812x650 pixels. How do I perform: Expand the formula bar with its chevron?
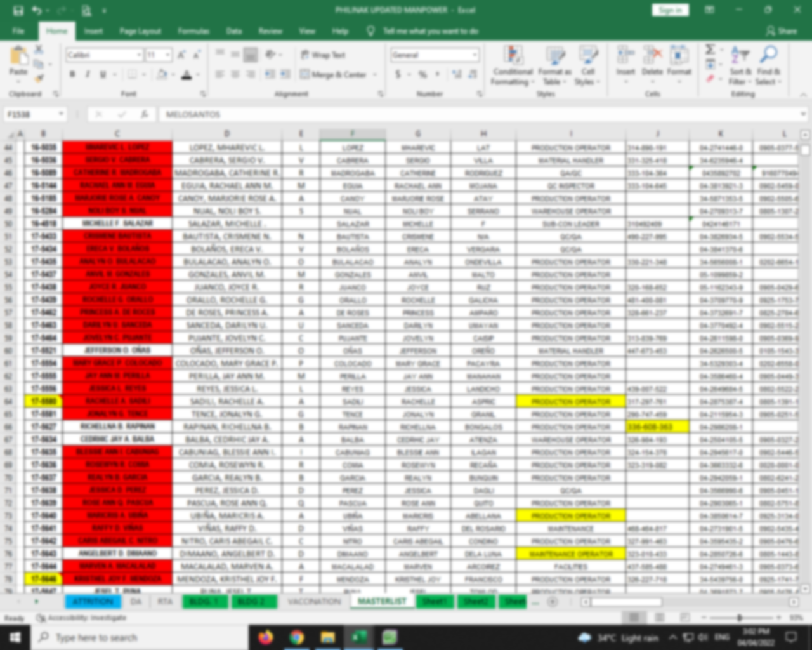pyautogui.click(x=803, y=114)
